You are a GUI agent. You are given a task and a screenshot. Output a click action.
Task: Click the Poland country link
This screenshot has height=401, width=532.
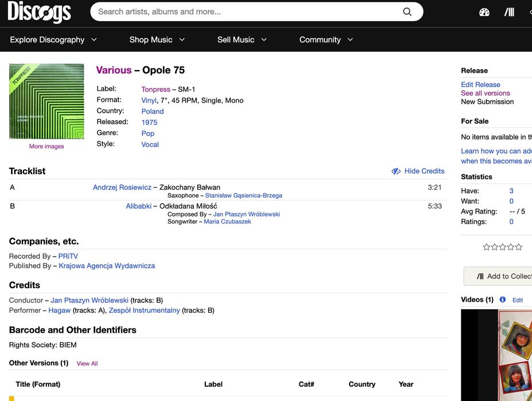click(x=152, y=112)
